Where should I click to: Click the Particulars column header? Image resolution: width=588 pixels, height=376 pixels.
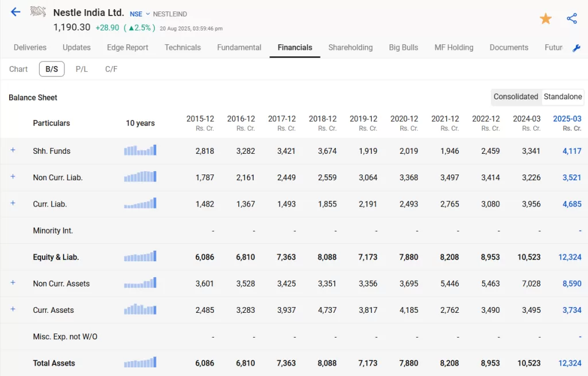tap(51, 123)
